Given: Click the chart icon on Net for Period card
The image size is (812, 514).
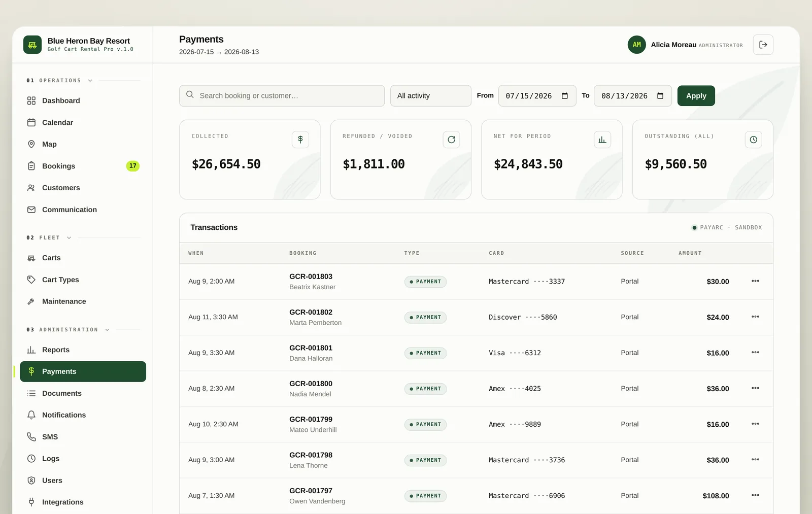Looking at the screenshot, I should point(602,140).
